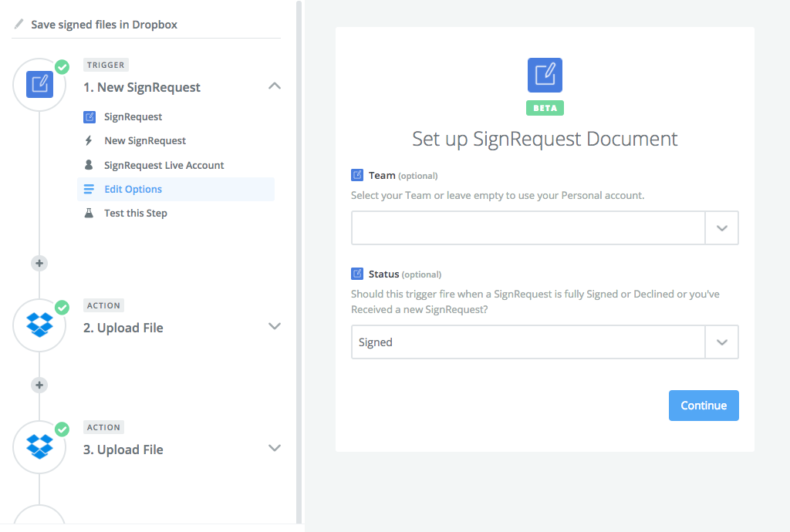This screenshot has width=790, height=532.
Task: Click the green checkmark on the trigger step
Action: 62,66
